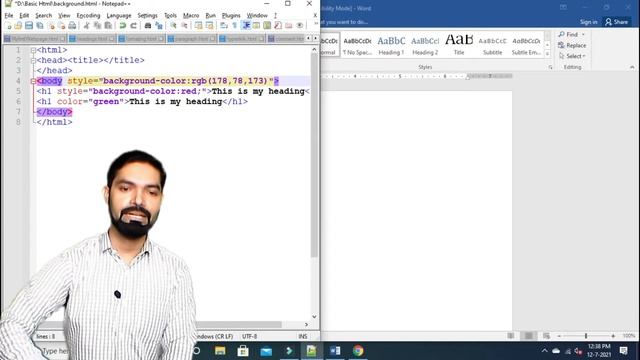Screen dimensions: 640x360
Task: Collapse the Word ribbon with the chevron
Action: click(x=632, y=67)
